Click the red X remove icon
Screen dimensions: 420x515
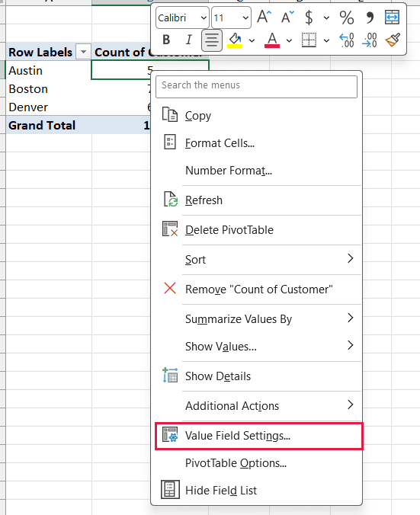tap(170, 289)
